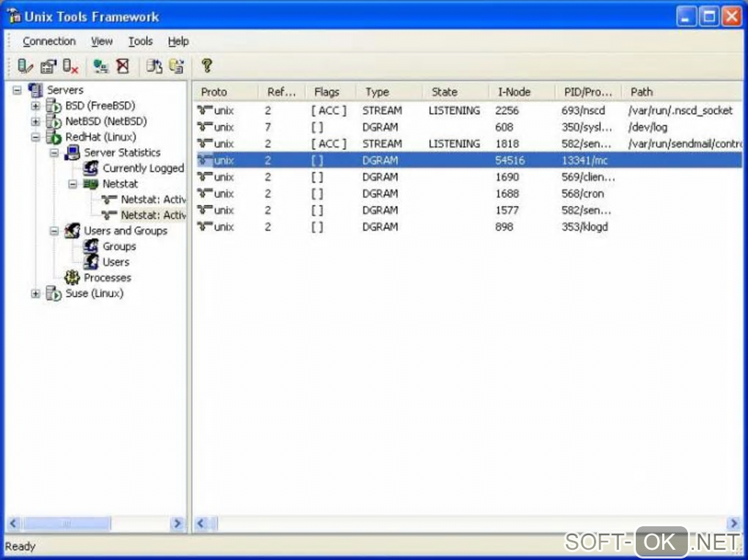Click the Processes gear icon
Screen dimensions: 748x560
pyautogui.click(x=73, y=278)
